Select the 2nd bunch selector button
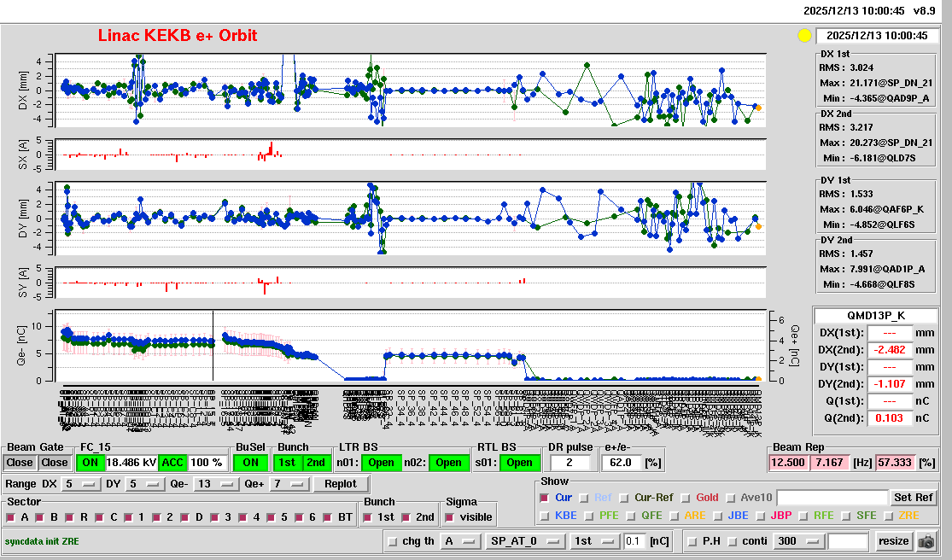 coord(315,463)
